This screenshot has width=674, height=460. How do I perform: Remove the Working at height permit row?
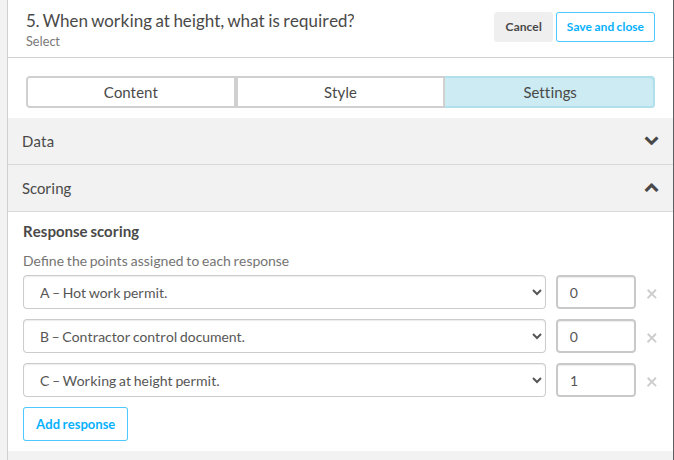pyautogui.click(x=651, y=382)
